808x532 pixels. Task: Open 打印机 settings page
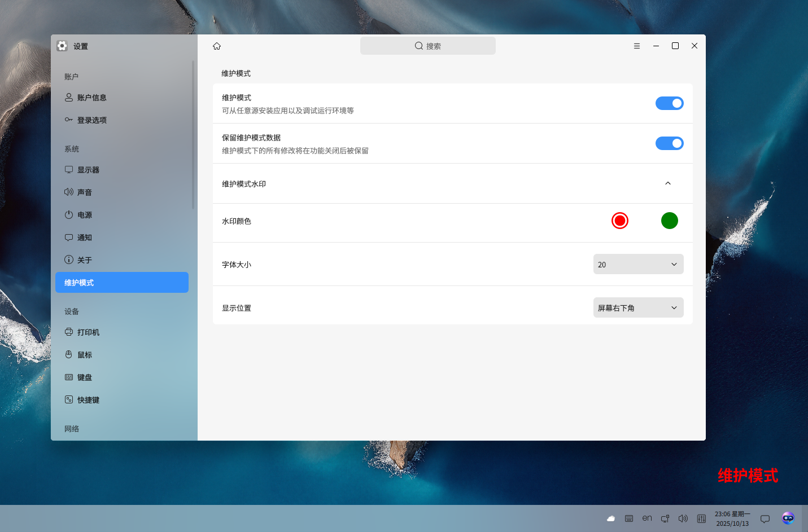[x=122, y=332]
